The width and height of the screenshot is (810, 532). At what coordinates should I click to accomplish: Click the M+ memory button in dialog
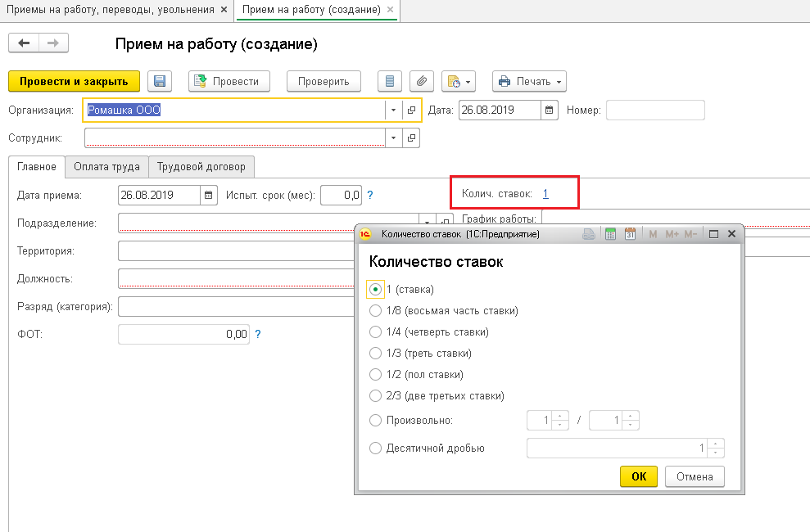click(x=672, y=234)
